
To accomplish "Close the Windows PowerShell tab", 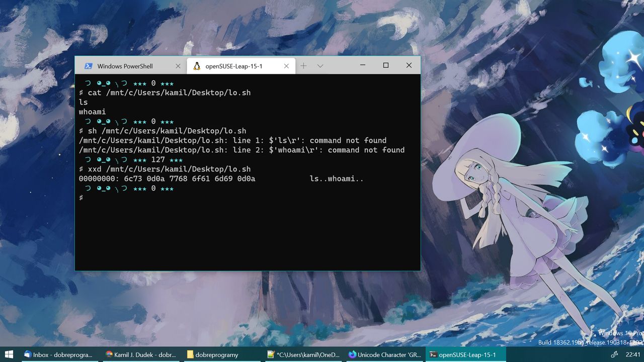I will pyautogui.click(x=178, y=66).
